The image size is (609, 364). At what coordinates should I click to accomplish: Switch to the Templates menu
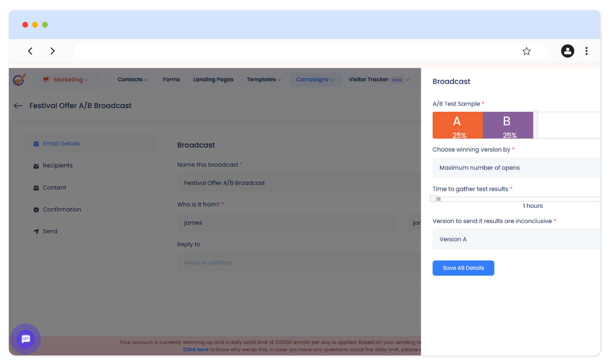click(x=264, y=80)
